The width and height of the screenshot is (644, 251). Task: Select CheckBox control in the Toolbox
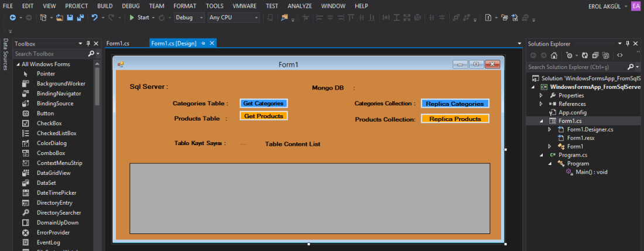(49, 123)
